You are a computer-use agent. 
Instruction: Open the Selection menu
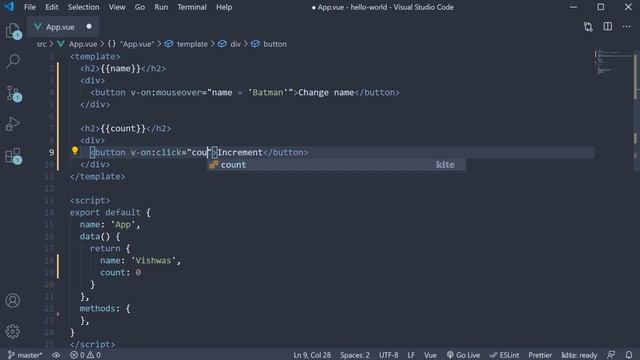tap(83, 7)
